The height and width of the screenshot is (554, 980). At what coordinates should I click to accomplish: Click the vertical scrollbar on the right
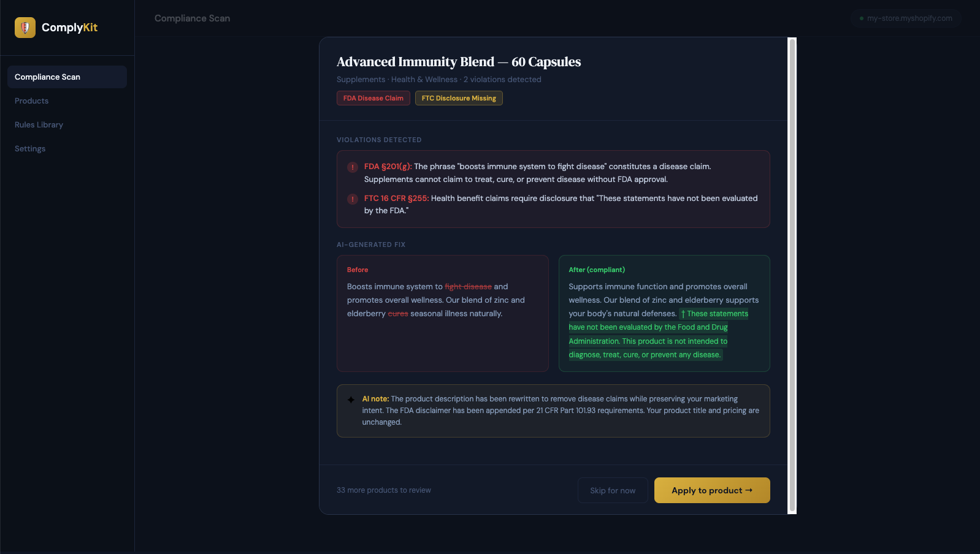[x=792, y=276]
